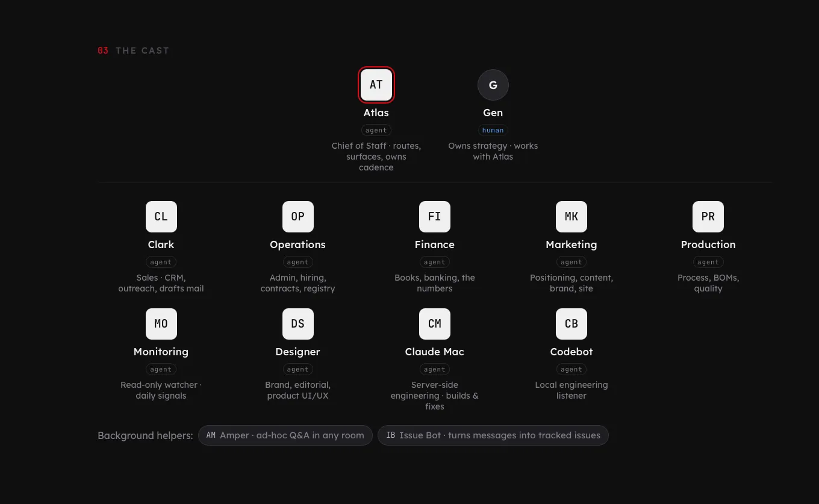
Task: Click "Process, BOMs, quality" description
Action: coord(708,283)
